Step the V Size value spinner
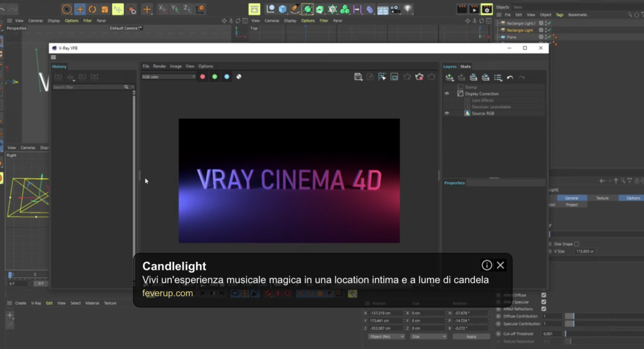644x349 pixels. click(596, 251)
